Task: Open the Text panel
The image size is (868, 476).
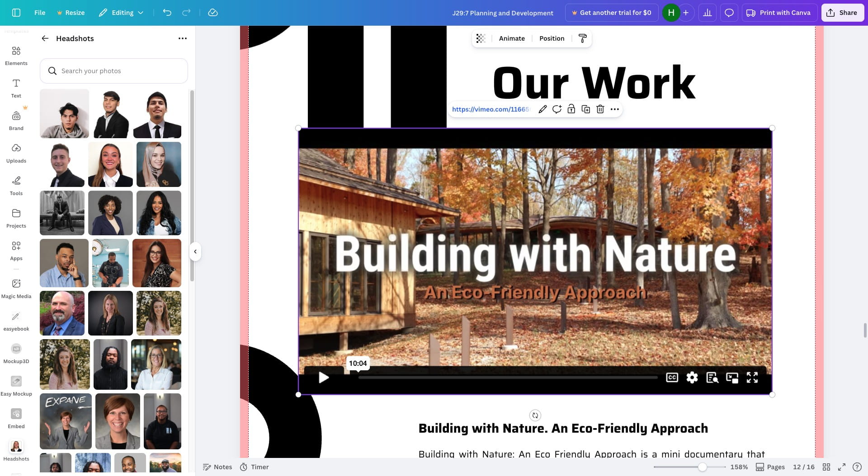Action: tap(16, 89)
